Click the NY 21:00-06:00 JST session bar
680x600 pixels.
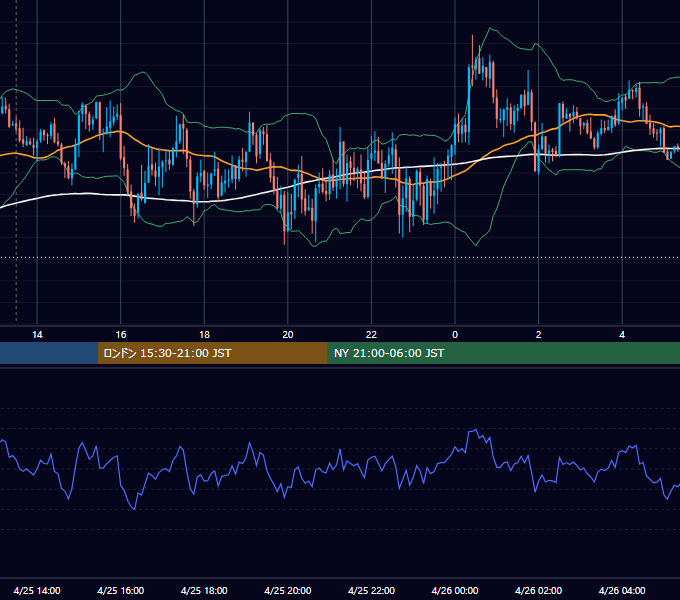point(503,353)
